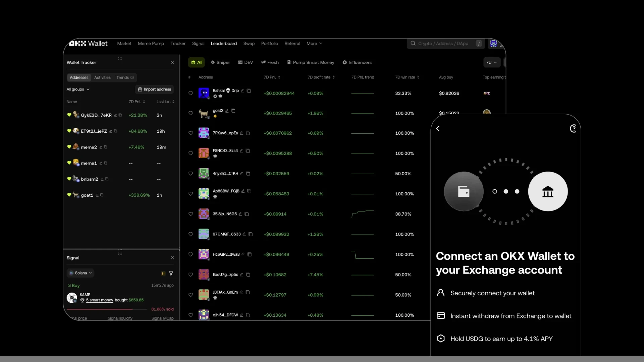
Task: Expand the All groups selector
Action: [x=77, y=89]
